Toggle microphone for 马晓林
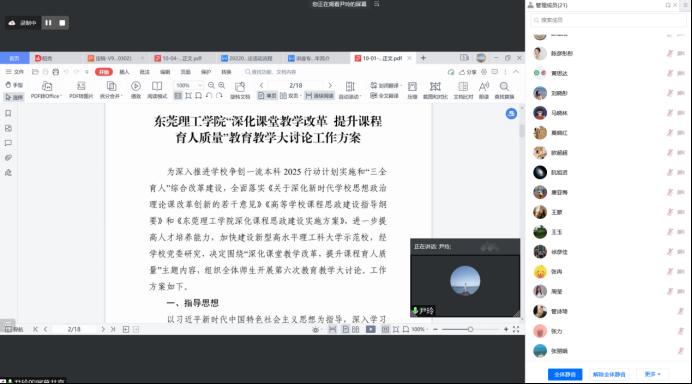The image size is (692, 384). [x=669, y=113]
